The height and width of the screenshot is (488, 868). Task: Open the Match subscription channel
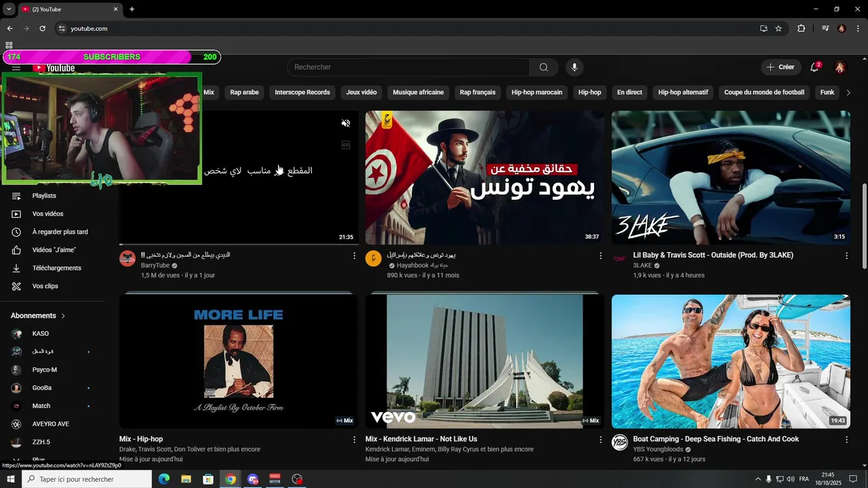pyautogui.click(x=53, y=406)
